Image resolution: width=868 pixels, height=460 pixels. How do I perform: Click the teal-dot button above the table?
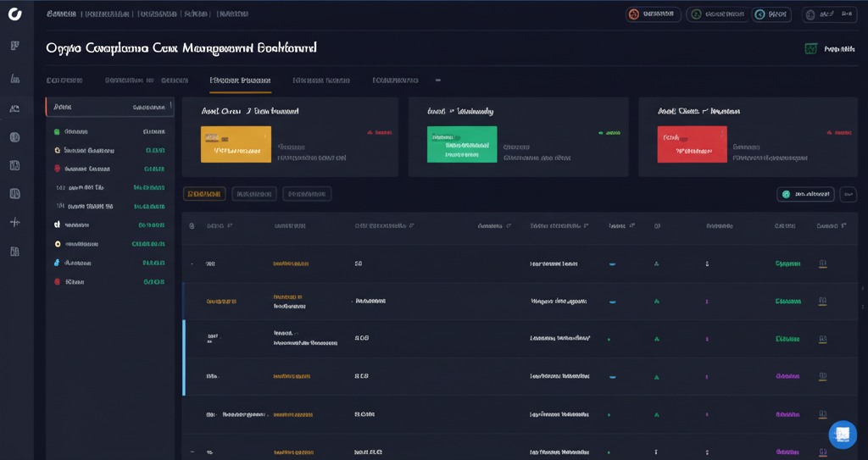point(805,195)
